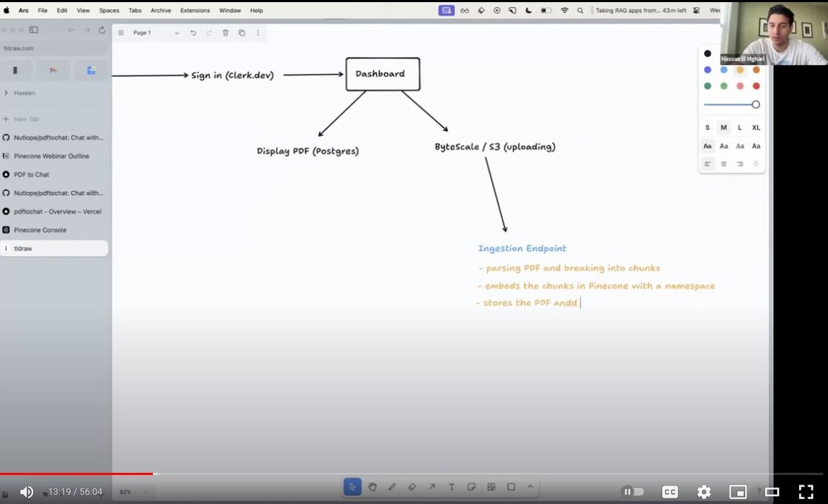This screenshot has width=828, height=504.
Task: Toggle closed captions on the video
Action: [x=669, y=492]
